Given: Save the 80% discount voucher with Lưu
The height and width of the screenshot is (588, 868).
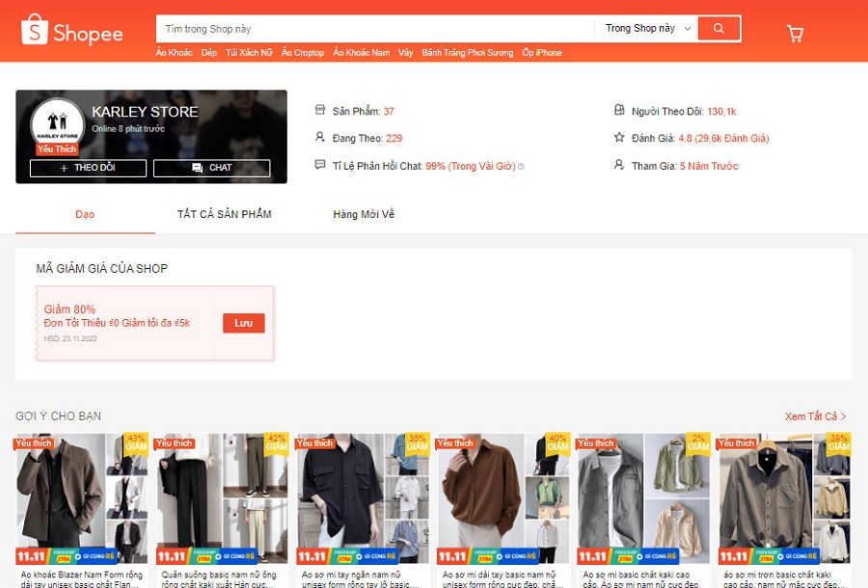Looking at the screenshot, I should [243, 323].
